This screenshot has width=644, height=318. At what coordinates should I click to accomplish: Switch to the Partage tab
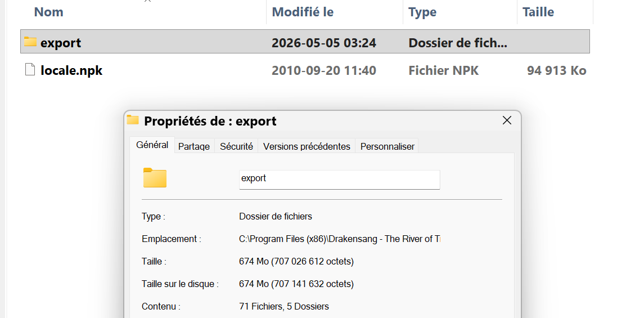click(x=194, y=146)
